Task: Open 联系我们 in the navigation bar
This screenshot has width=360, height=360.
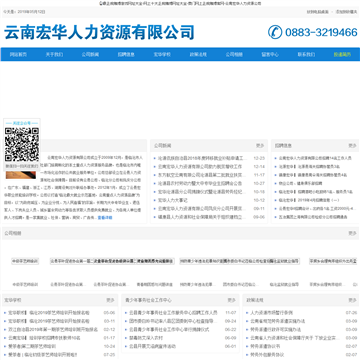Action: pos(306,55)
